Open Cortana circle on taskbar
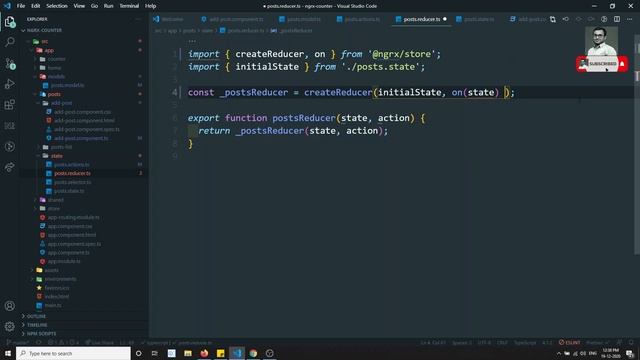The height and width of the screenshot is (360, 640). point(138,353)
